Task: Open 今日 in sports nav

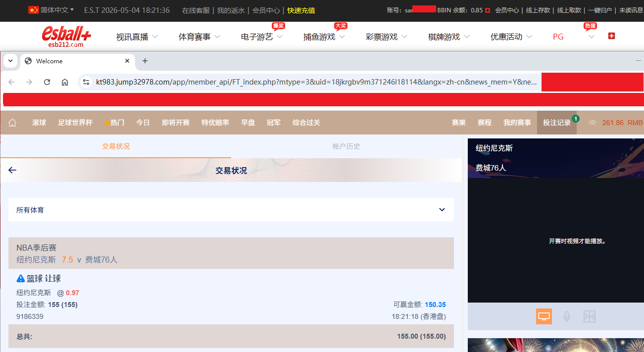Action: [143, 123]
